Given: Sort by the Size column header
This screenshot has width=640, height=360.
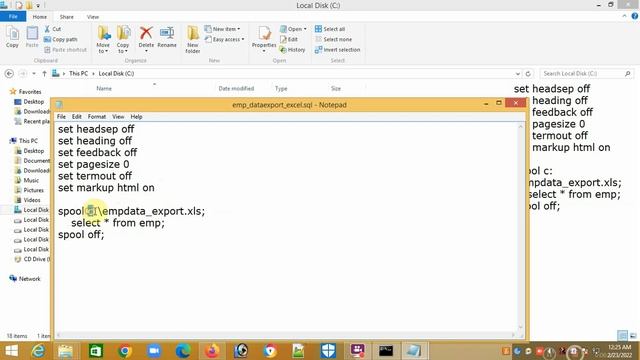Looking at the screenshot, I should (x=336, y=88).
